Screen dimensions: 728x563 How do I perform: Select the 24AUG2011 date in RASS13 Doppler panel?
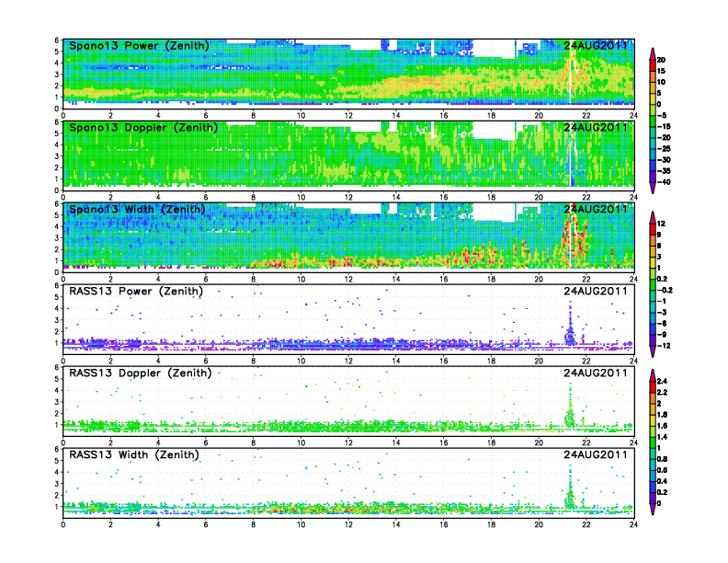click(x=596, y=373)
